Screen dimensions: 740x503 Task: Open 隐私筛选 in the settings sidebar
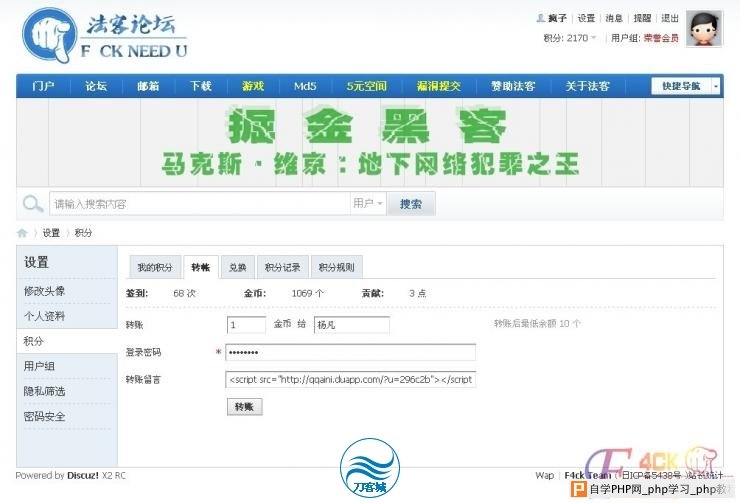(44, 391)
